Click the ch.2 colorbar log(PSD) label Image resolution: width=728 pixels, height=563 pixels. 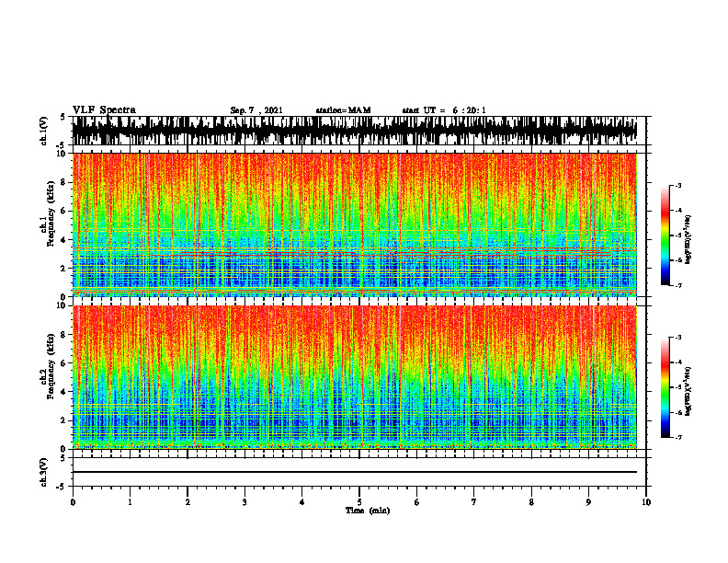point(688,391)
